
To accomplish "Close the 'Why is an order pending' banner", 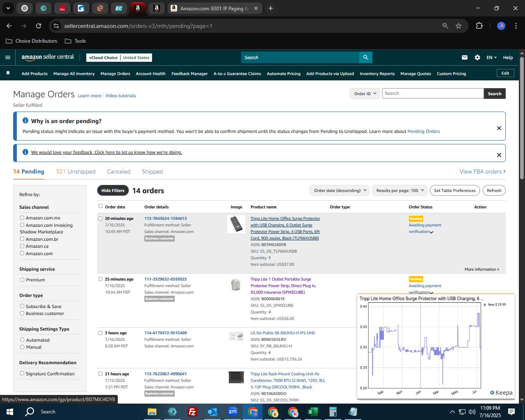I will pos(499,128).
